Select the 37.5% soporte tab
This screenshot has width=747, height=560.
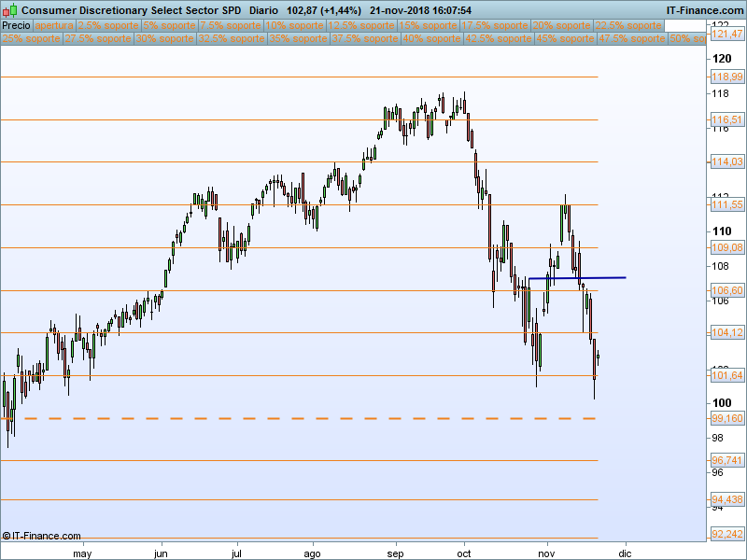coord(365,38)
